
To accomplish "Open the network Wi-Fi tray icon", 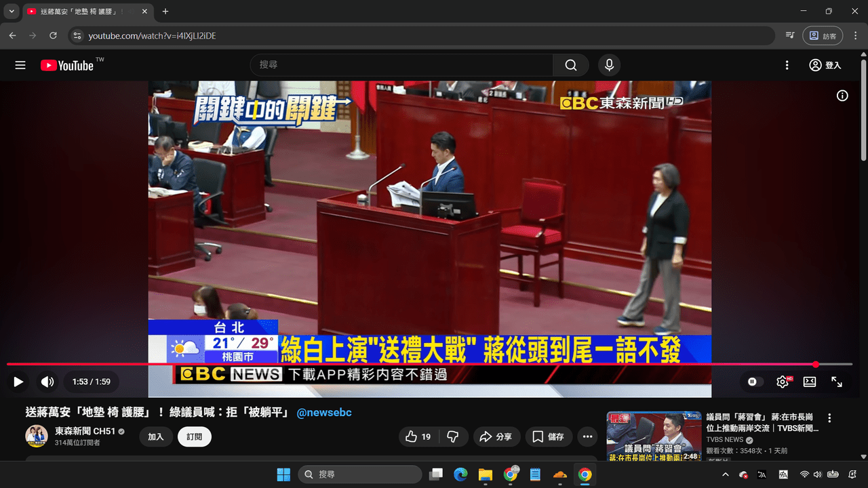I will coord(804,474).
